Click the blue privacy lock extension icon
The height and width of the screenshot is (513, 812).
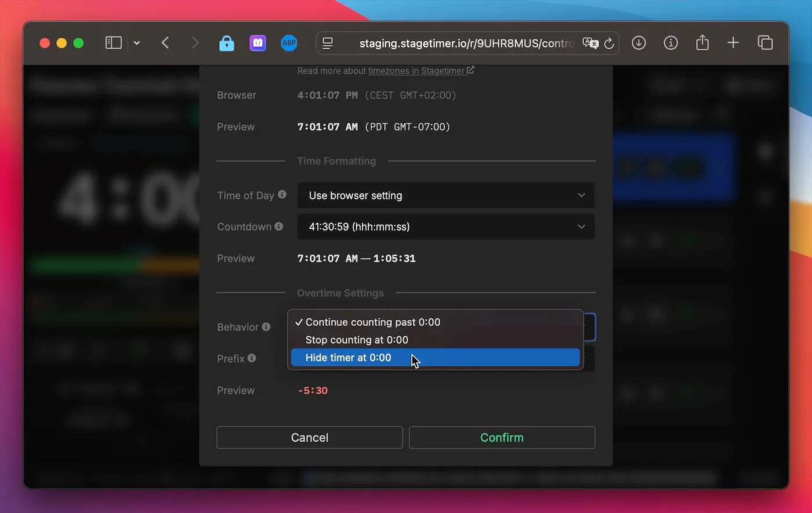(227, 43)
